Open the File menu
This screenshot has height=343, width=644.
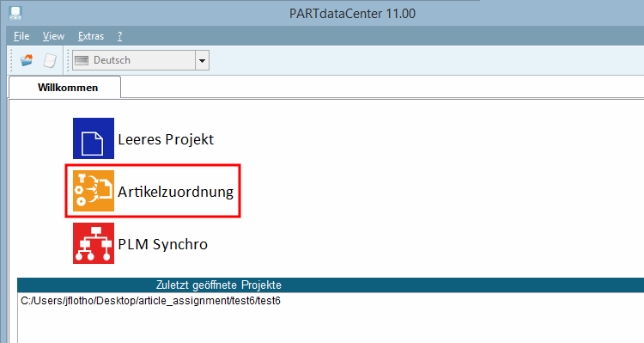tap(21, 36)
